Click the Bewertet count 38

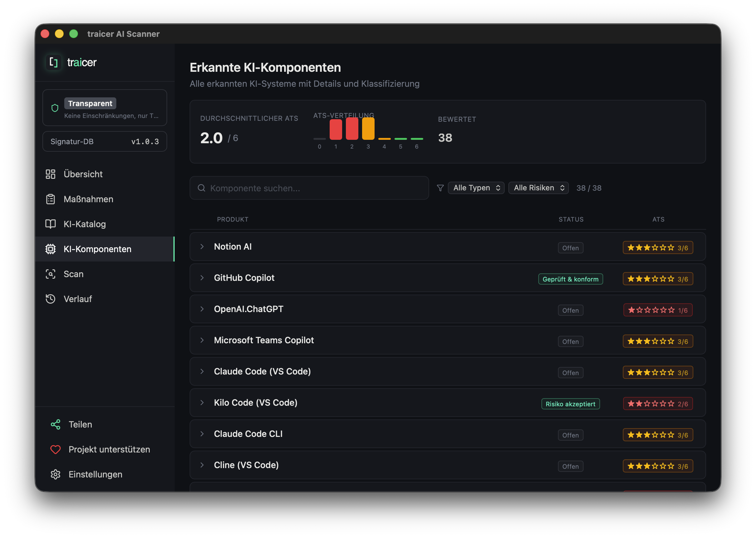(x=445, y=138)
